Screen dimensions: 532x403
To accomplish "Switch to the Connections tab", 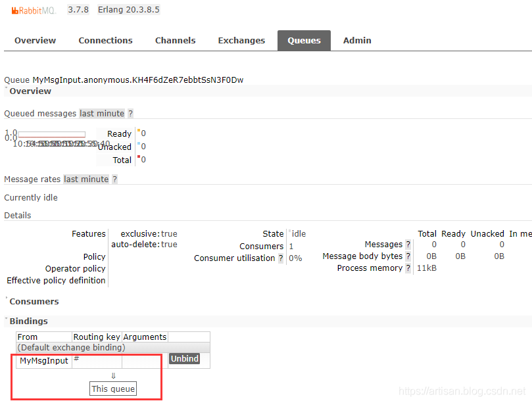I will (105, 41).
